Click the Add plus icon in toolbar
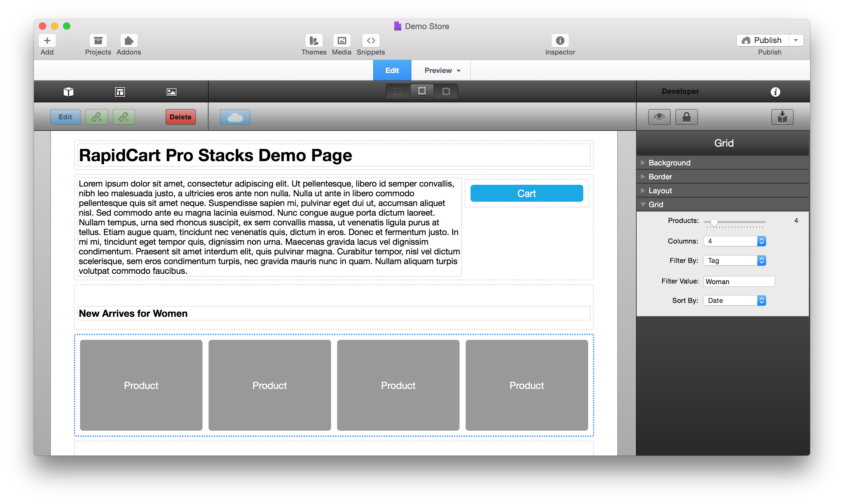This screenshot has height=504, width=844. [47, 41]
